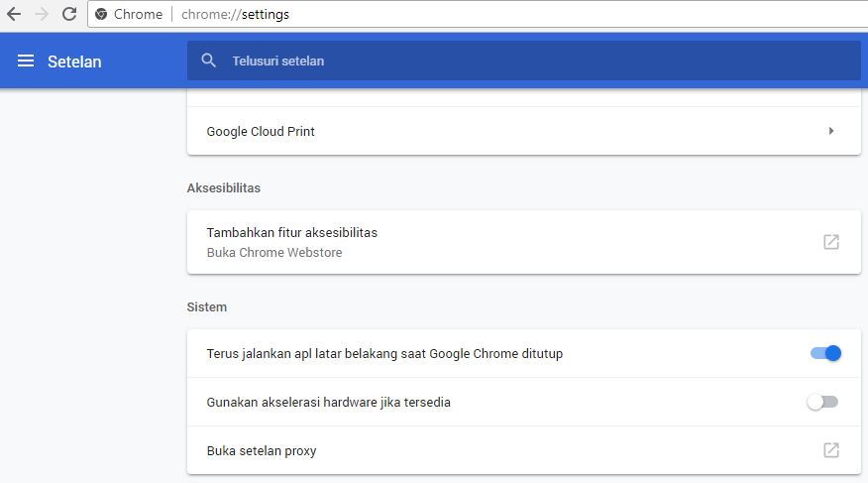Click the Buka Chrome Webstore subtext
Screen dimensions: 868x483
[274, 252]
